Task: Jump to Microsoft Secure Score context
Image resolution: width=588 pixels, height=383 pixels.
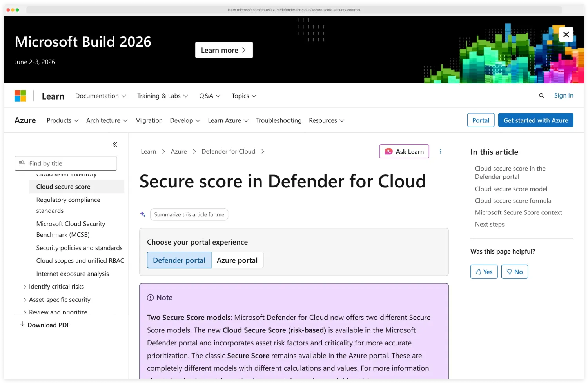Action: tap(518, 212)
